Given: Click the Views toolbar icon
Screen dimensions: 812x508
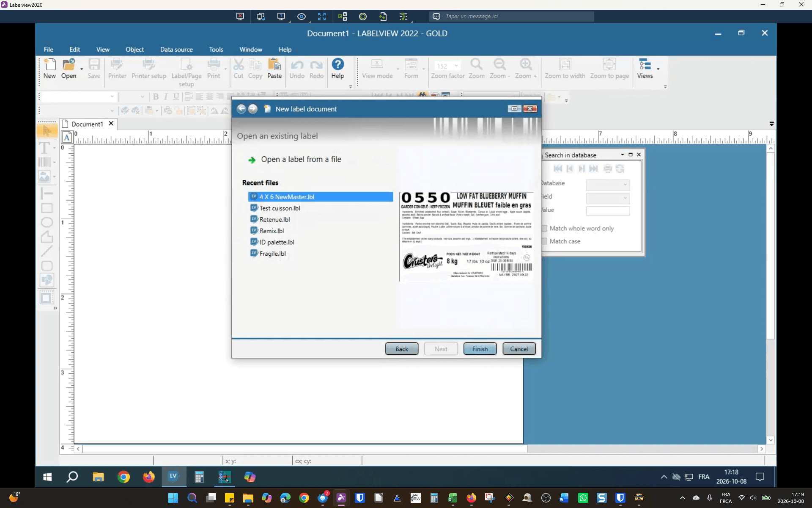Looking at the screenshot, I should (645, 64).
